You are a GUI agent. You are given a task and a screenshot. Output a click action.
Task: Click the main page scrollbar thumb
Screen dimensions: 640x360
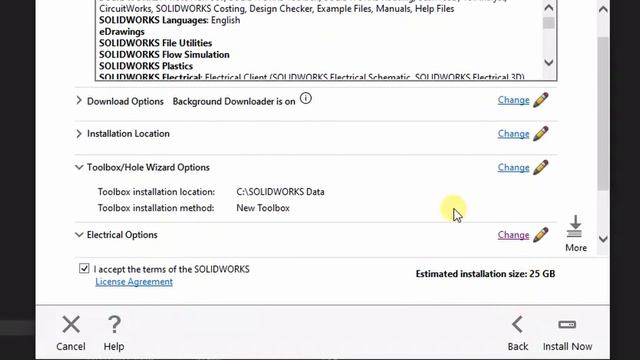tap(603, 113)
